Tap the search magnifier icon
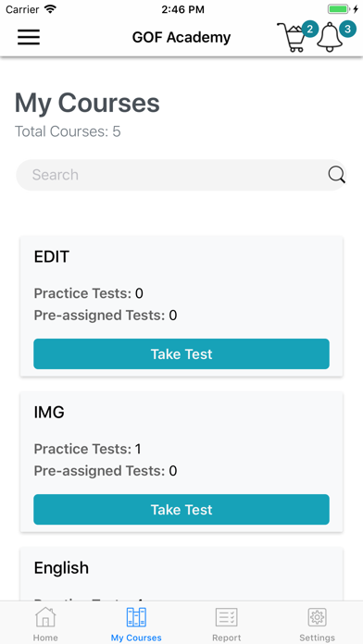This screenshot has width=363, height=644. point(337,175)
